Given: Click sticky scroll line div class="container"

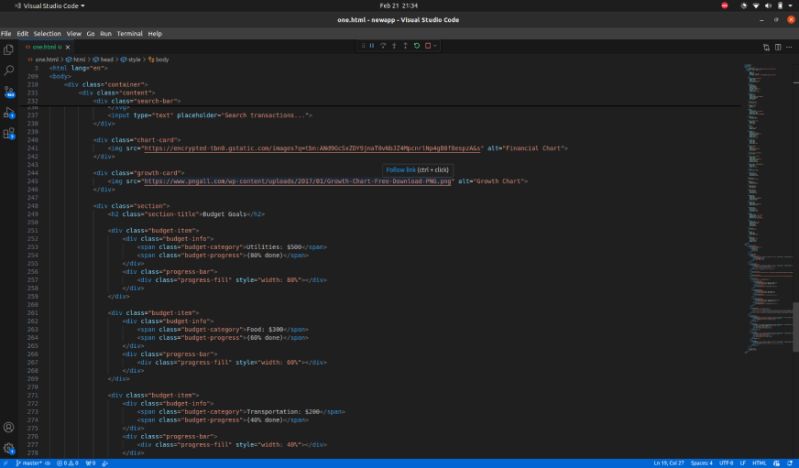Looking at the screenshot, I should pyautogui.click(x=106, y=85).
